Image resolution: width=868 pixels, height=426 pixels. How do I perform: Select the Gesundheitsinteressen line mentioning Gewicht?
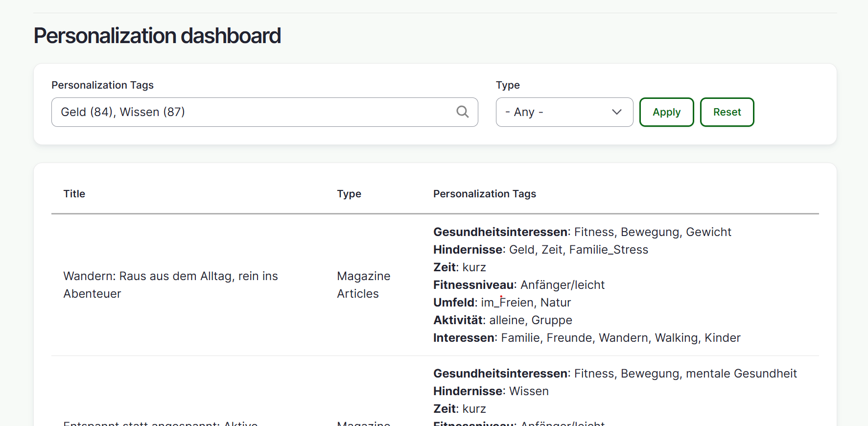point(582,232)
